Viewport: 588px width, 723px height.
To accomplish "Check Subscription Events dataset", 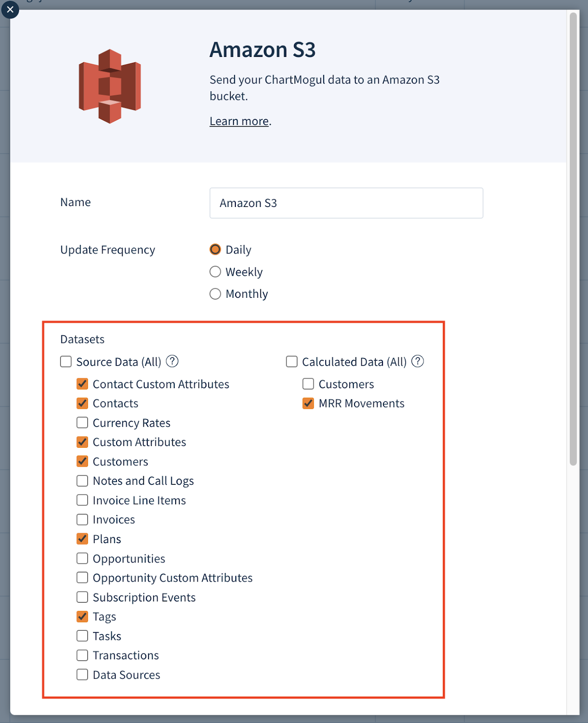I will pyautogui.click(x=82, y=597).
